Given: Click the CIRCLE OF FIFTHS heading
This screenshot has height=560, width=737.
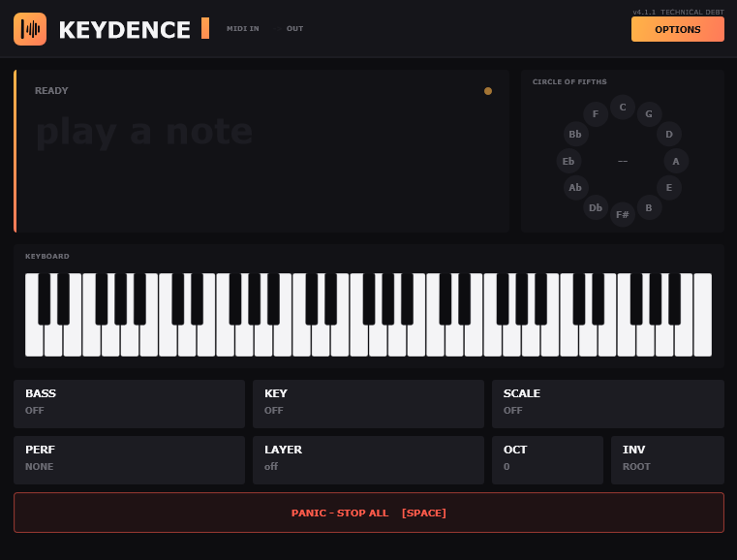Looking at the screenshot, I should coord(569,81).
